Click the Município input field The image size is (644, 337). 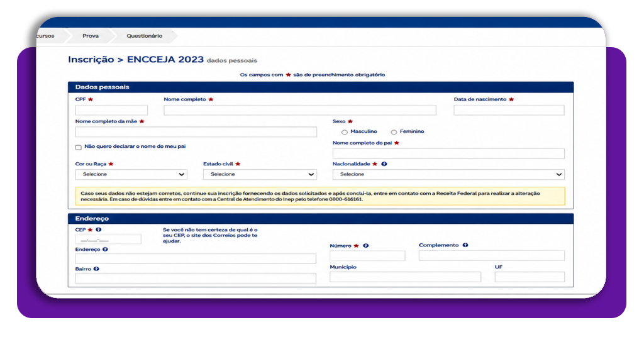406,277
